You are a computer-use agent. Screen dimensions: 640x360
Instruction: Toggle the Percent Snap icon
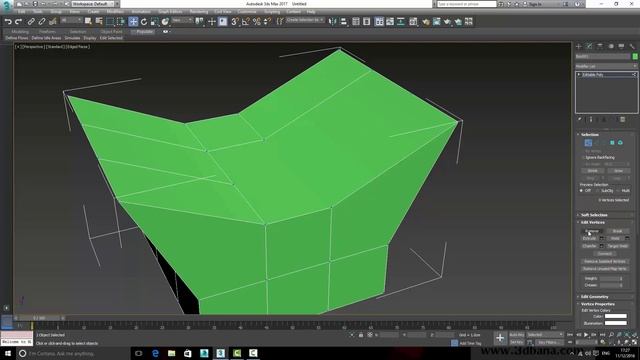(256, 22)
